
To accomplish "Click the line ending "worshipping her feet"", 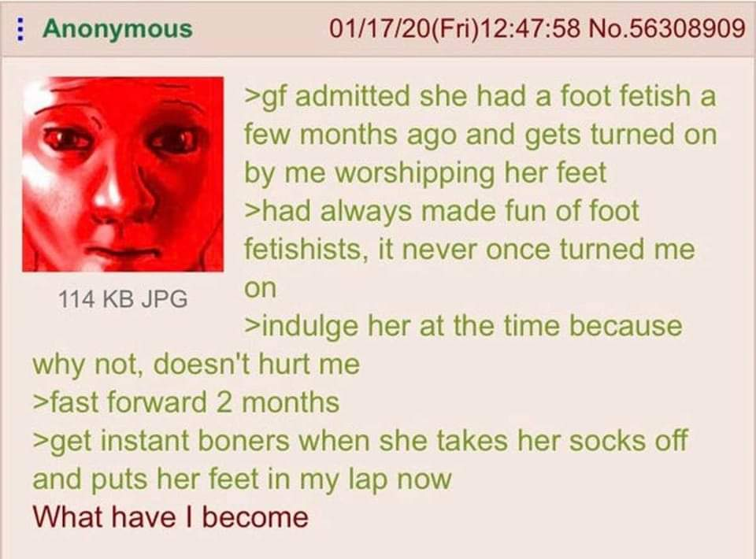I will [x=425, y=173].
